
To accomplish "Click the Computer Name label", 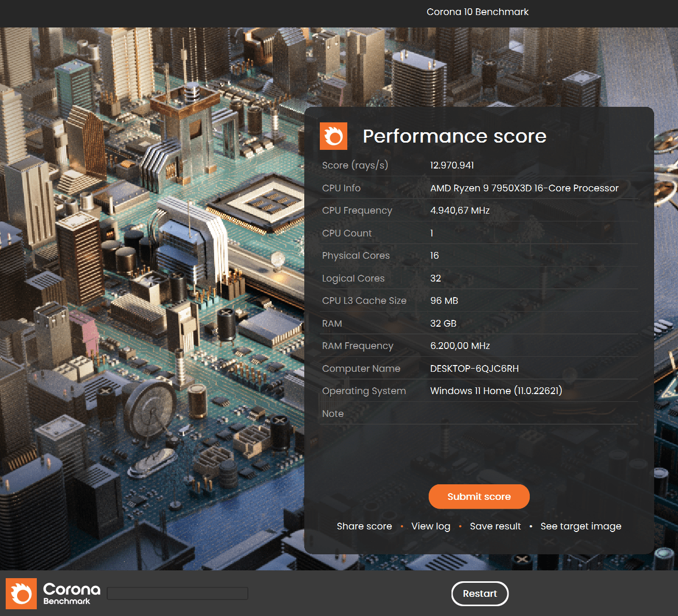I will [x=361, y=369].
